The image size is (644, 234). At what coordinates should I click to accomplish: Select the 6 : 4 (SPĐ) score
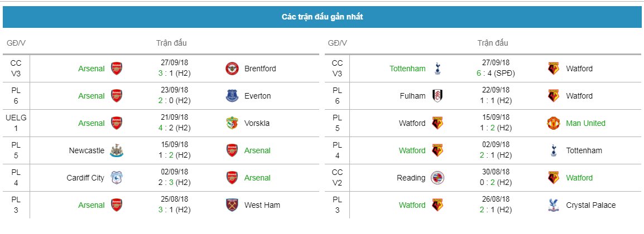click(496, 74)
